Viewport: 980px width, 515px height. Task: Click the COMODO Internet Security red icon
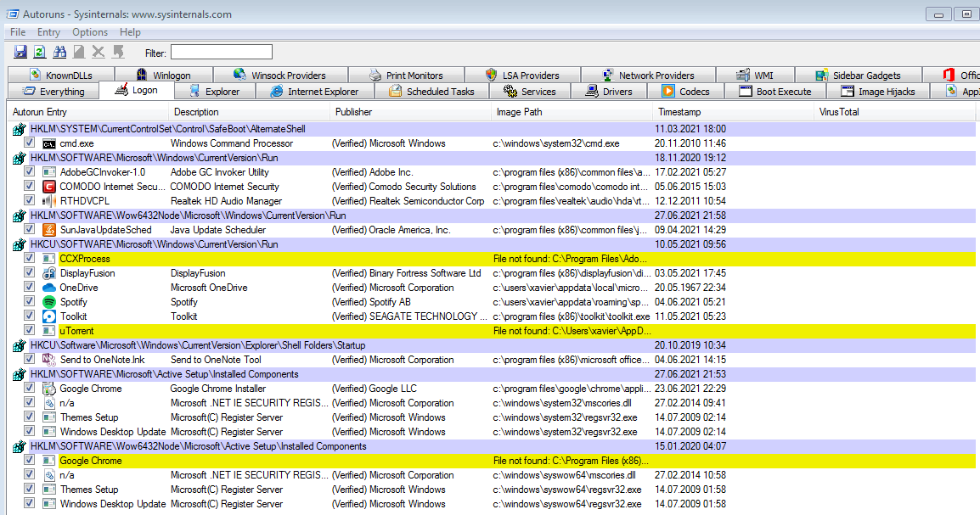[x=48, y=187]
